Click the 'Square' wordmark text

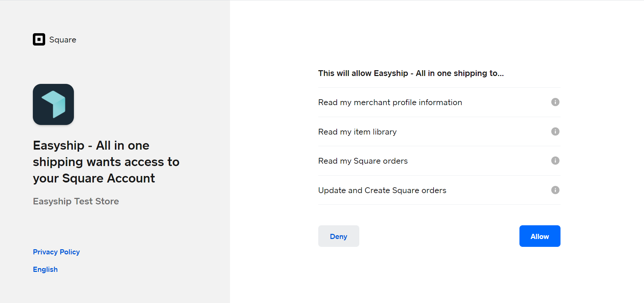click(x=63, y=40)
